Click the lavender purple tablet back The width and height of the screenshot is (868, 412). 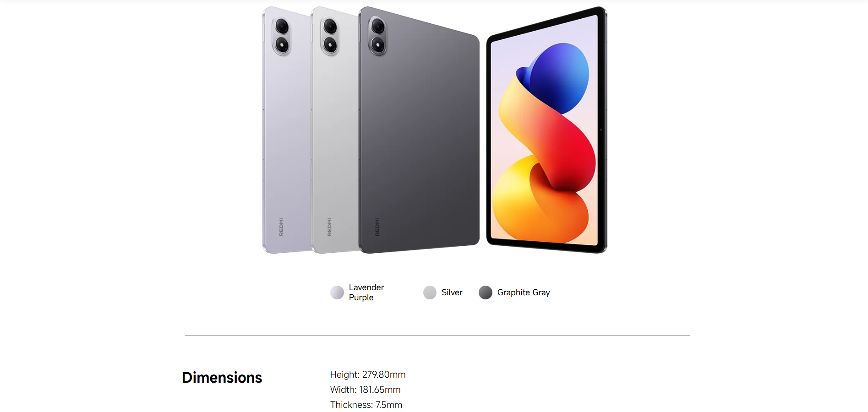287,137
